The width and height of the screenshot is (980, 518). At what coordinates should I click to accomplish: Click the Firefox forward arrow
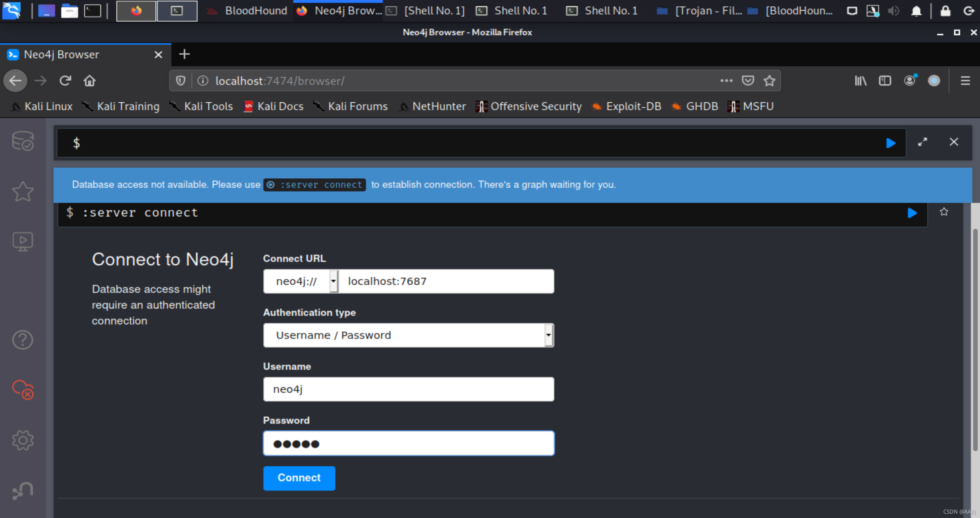click(x=41, y=81)
